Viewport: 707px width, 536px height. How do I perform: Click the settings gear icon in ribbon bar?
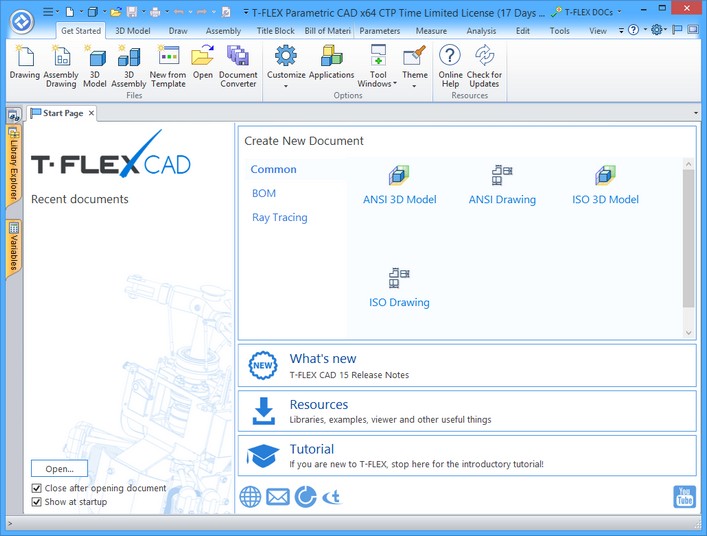(x=656, y=30)
